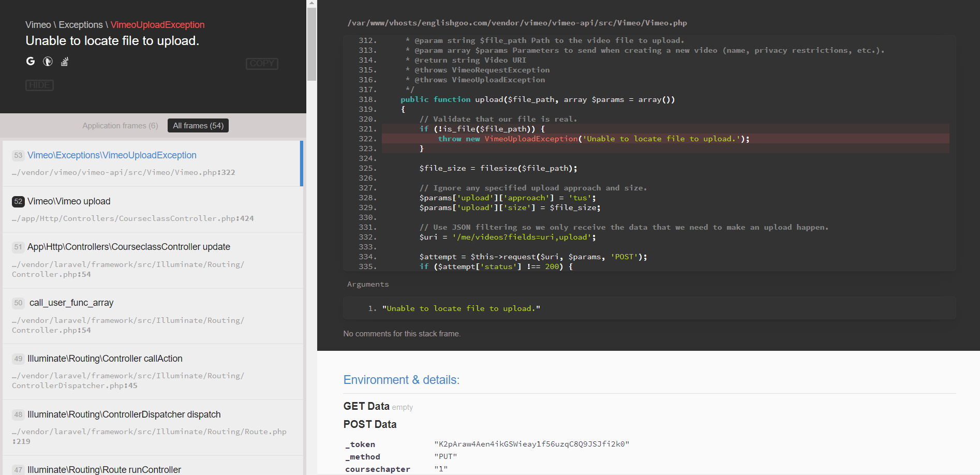Click code line 329 upload size assignment
The height and width of the screenshot is (475, 980).
click(510, 207)
